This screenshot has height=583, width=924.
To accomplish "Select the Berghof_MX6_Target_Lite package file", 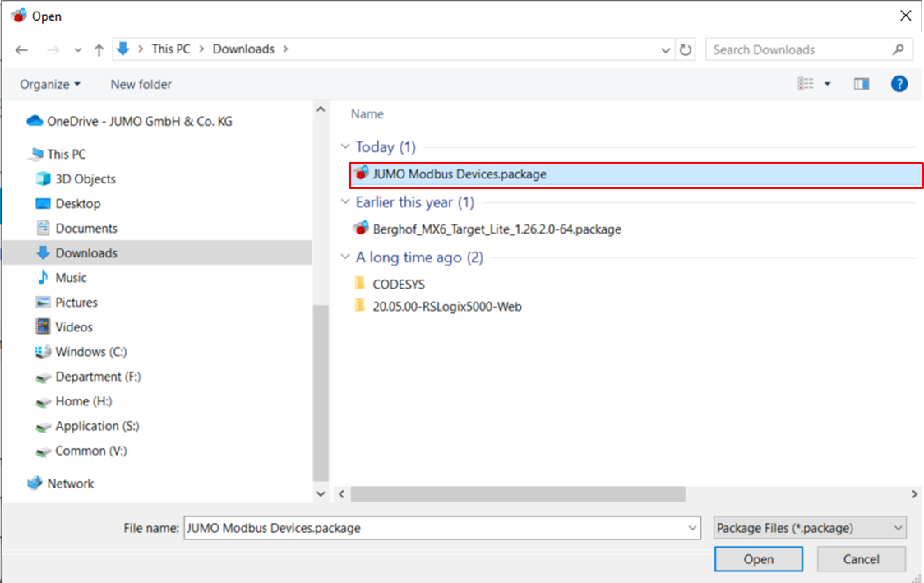I will click(497, 229).
